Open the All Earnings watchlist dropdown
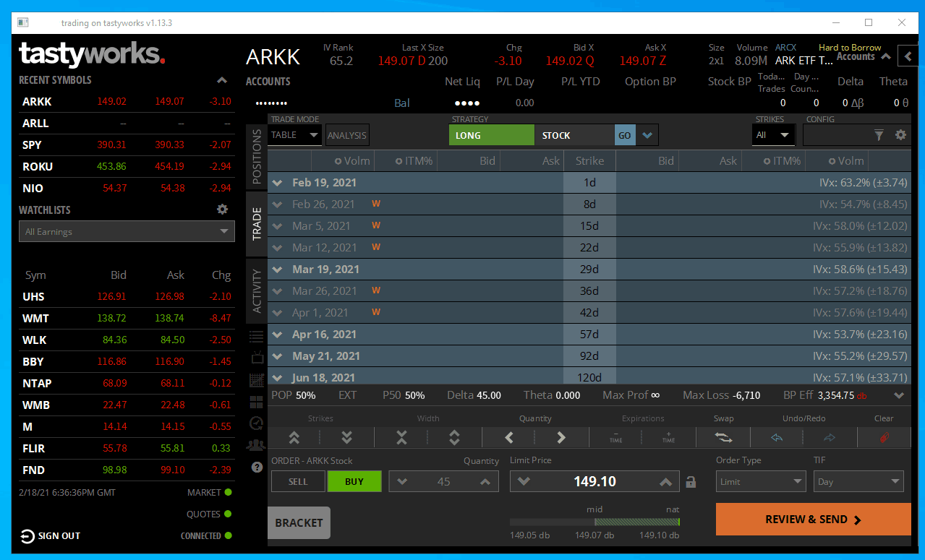 click(127, 232)
